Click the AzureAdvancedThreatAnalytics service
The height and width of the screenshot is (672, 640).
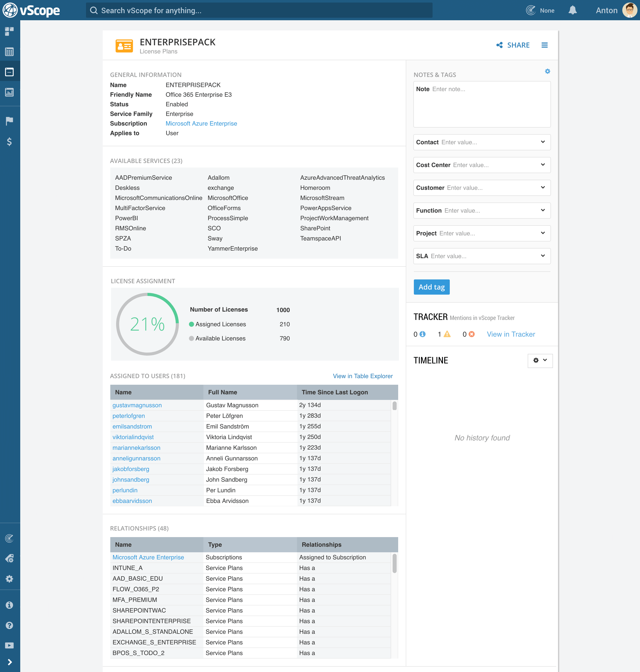tap(342, 177)
